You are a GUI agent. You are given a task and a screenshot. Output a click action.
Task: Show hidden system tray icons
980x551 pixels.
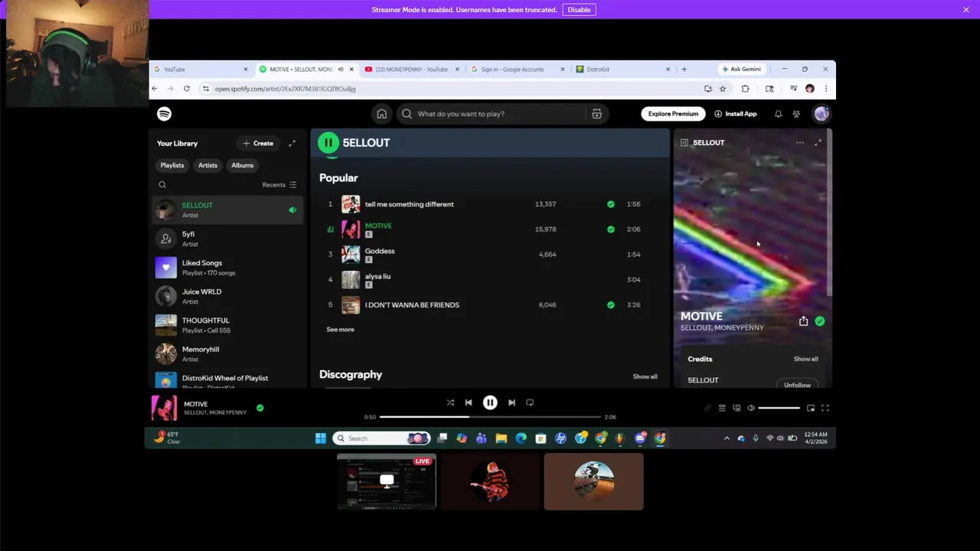[727, 439]
